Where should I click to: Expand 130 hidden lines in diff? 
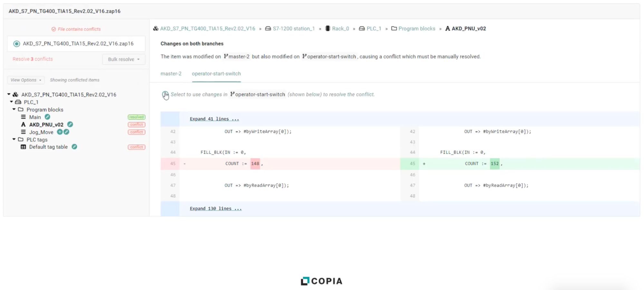point(216,209)
